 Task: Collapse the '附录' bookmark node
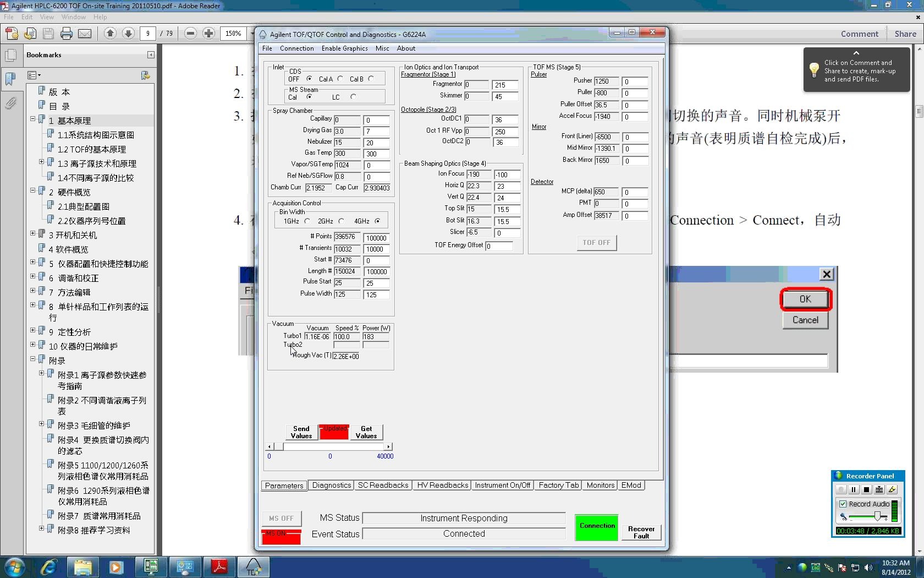(x=32, y=359)
